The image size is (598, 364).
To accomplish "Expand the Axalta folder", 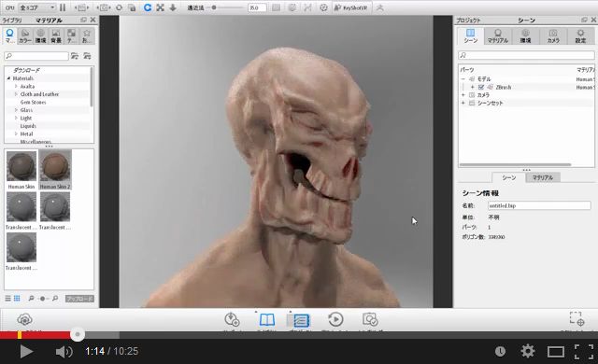I will click(16, 87).
